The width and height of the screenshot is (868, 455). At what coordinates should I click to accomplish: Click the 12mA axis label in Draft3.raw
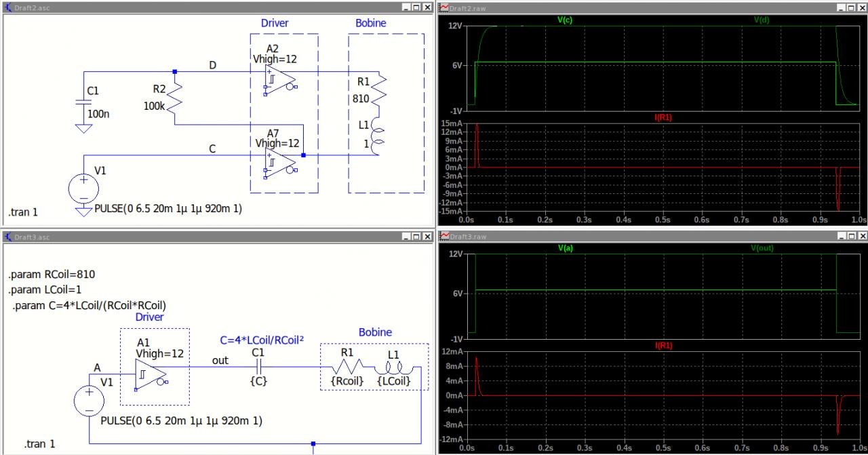click(x=452, y=351)
